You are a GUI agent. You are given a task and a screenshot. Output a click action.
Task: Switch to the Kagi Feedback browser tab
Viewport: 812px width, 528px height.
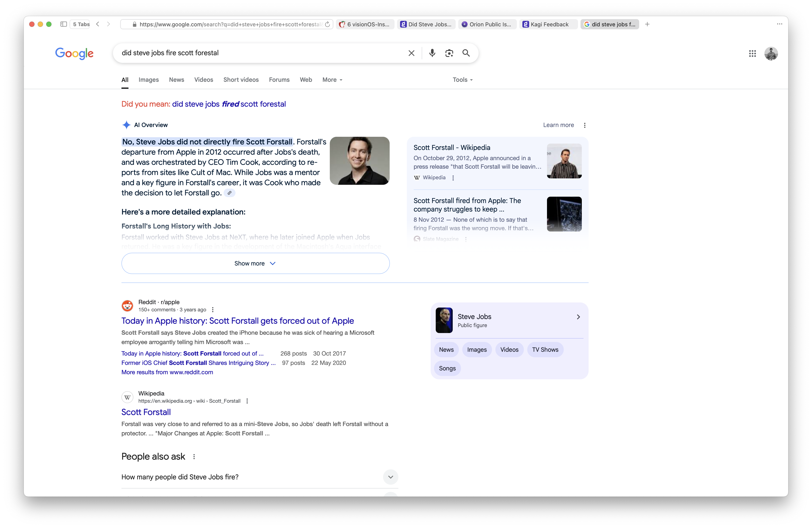[549, 24]
